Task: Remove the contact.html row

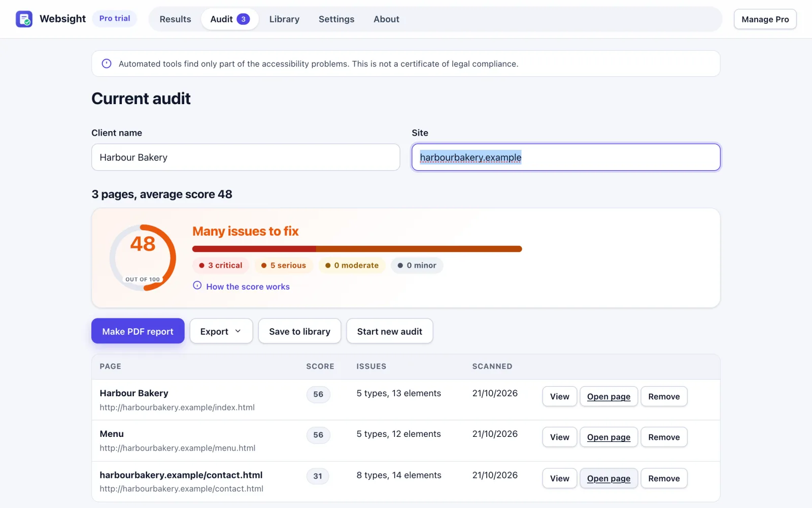Action: (664, 479)
